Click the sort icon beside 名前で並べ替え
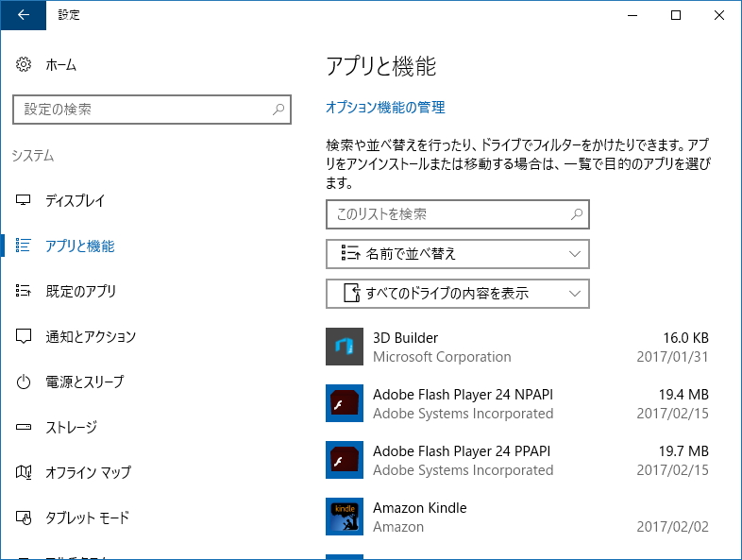This screenshot has width=742, height=560. click(x=350, y=253)
